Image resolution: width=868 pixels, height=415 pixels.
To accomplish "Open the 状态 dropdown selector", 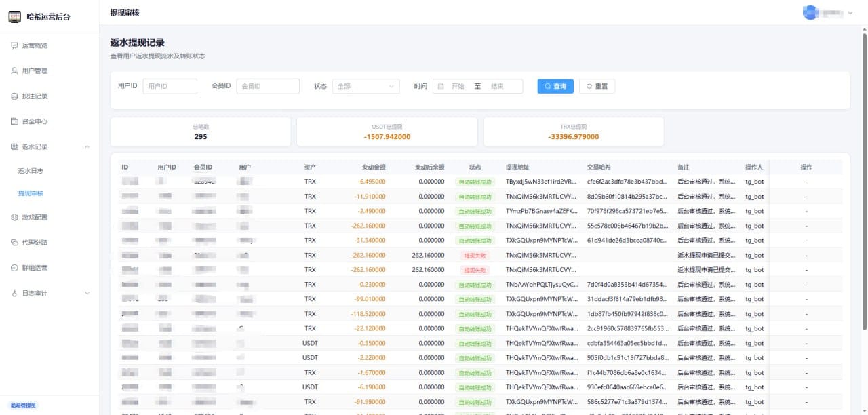I will point(366,86).
